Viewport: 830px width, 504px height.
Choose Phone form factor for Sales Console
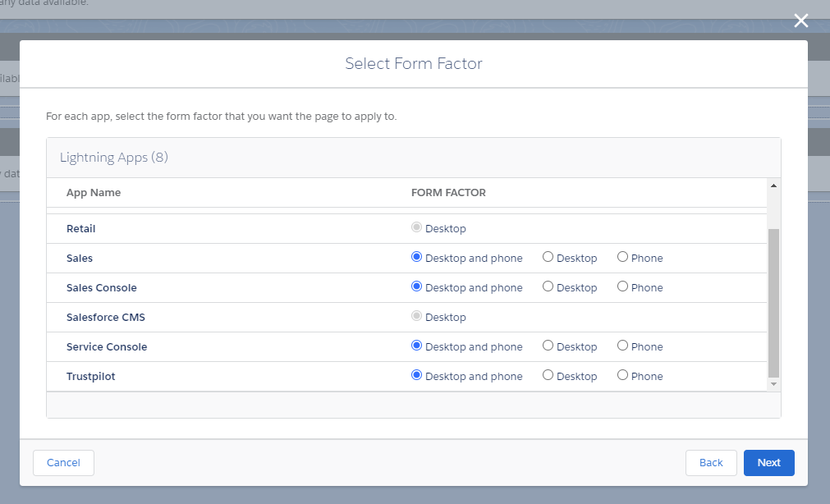(621, 286)
